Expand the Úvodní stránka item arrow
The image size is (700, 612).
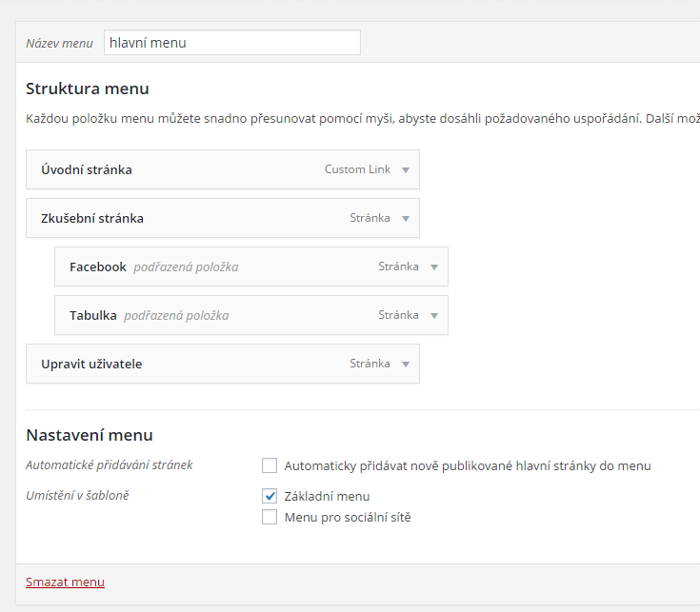[406, 170]
